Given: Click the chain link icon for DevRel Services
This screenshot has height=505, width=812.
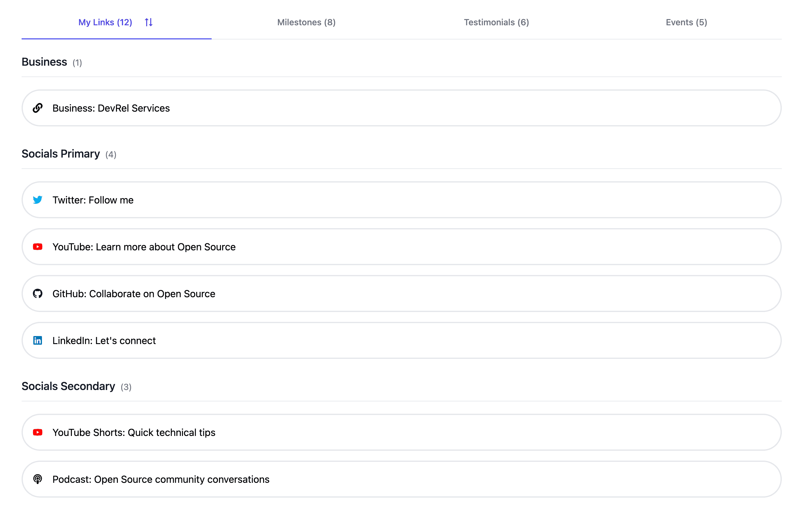Looking at the screenshot, I should (38, 108).
